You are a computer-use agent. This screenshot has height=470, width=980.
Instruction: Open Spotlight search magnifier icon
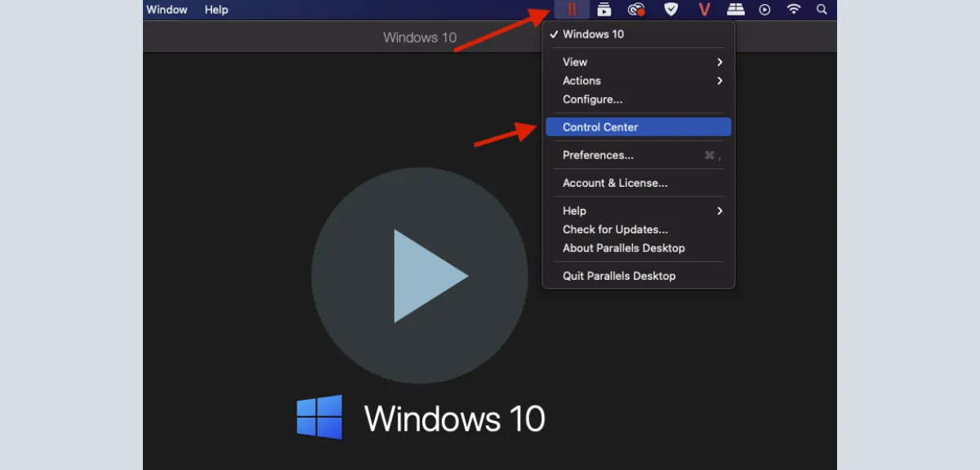pyautogui.click(x=822, y=10)
